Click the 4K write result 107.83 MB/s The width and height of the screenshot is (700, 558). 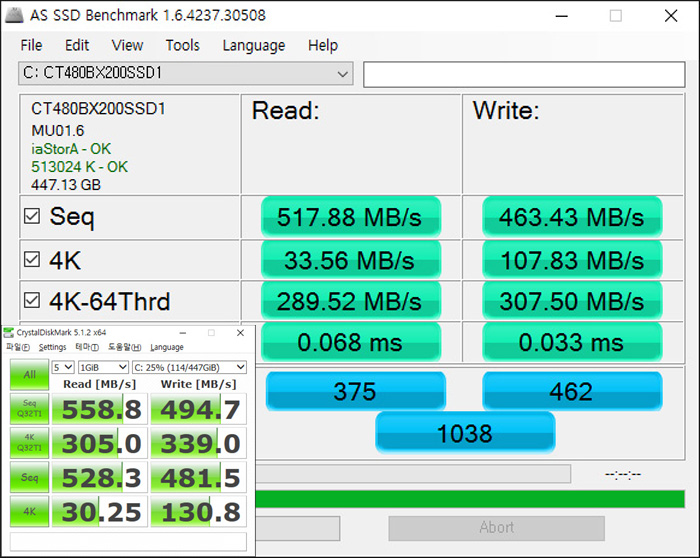coord(572,260)
